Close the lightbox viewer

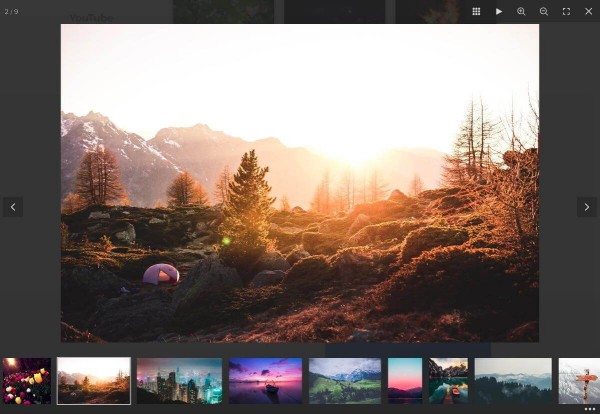[x=588, y=11]
